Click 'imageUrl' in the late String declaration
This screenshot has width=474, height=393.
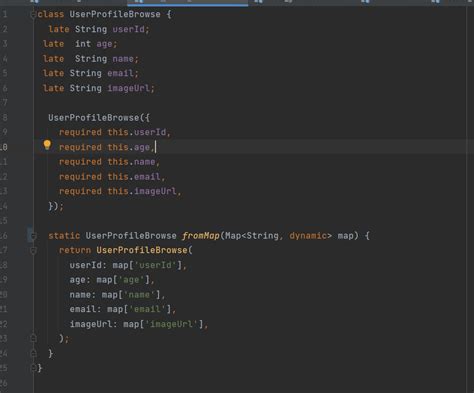(129, 88)
